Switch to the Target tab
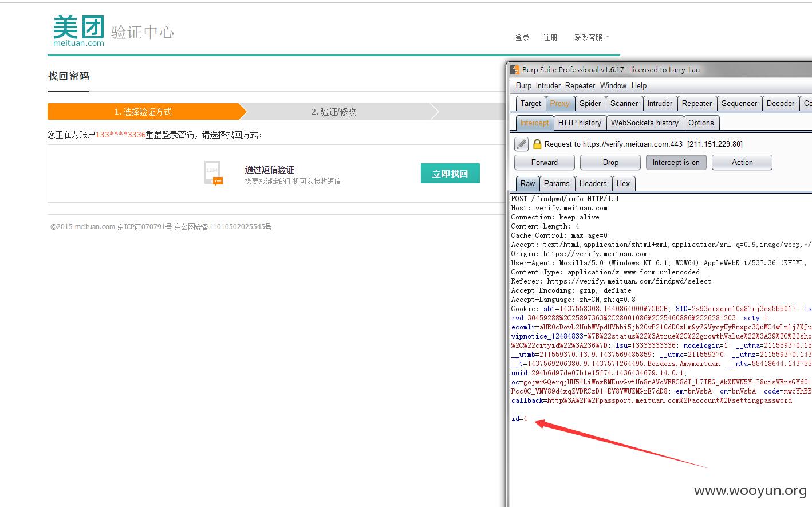Screen dimensions: 812x507 530,104
